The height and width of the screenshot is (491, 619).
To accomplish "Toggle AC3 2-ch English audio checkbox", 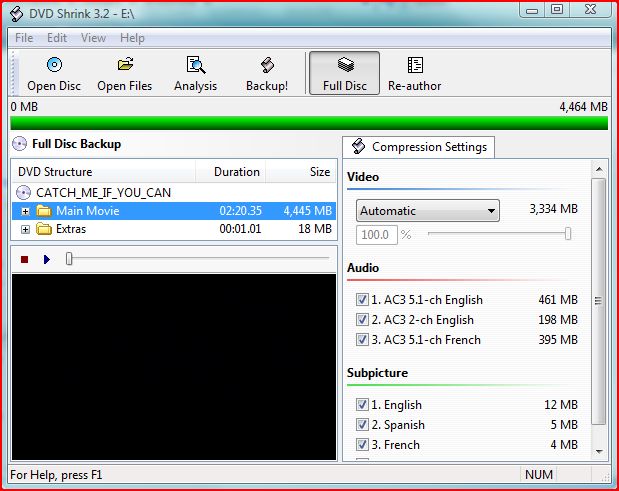I will tap(362, 320).
